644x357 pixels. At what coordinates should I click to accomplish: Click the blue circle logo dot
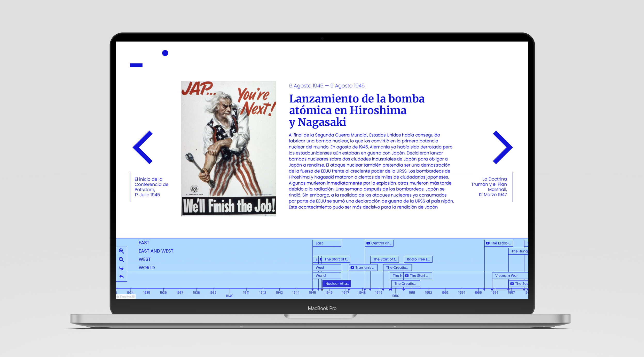pyautogui.click(x=165, y=53)
